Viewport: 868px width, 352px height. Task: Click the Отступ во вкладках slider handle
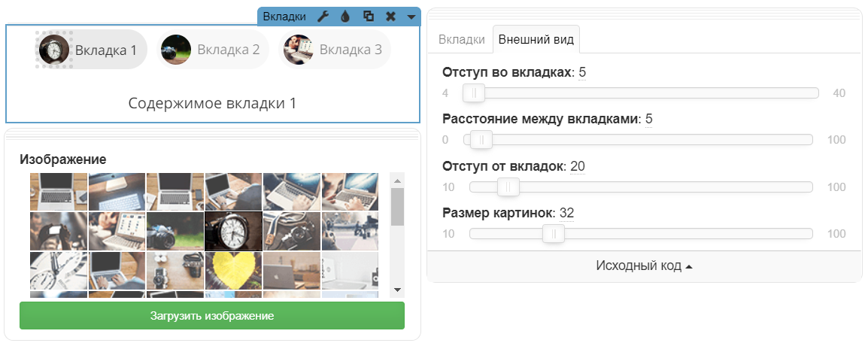click(474, 93)
